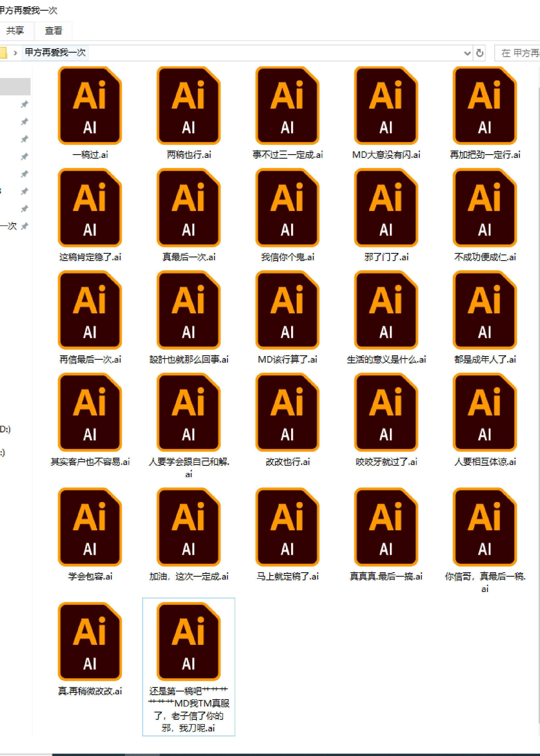Select the 不成功便成仁.ai file icon
The image size is (540, 756).
(485, 208)
